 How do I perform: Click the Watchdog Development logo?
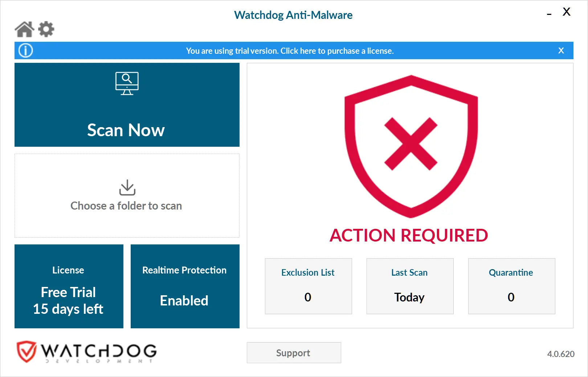(x=87, y=352)
